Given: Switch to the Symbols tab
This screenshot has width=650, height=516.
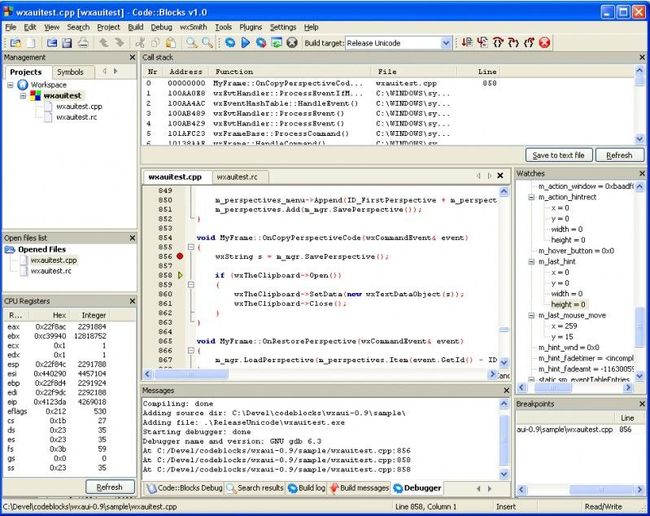Looking at the screenshot, I should tap(70, 72).
